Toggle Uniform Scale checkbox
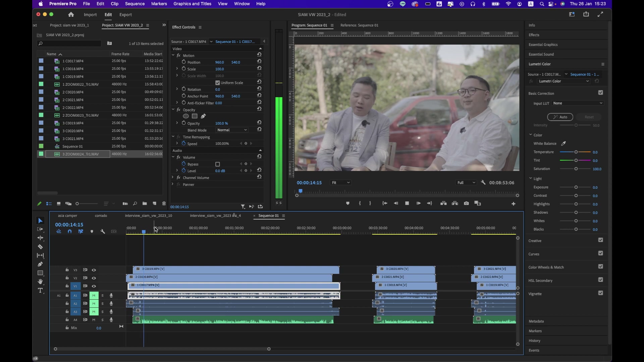The height and width of the screenshot is (362, 644). point(217,82)
